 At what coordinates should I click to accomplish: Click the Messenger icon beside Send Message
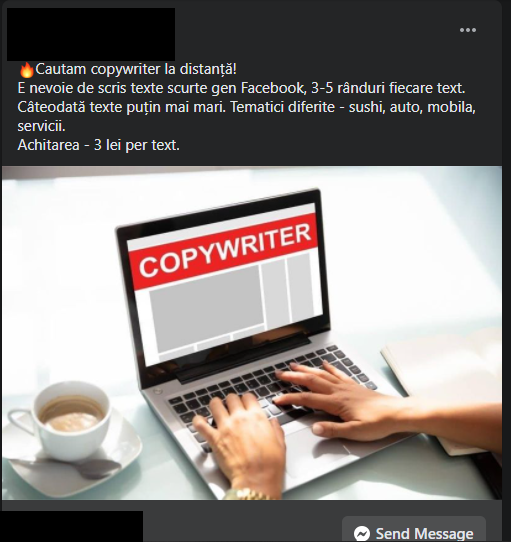pyautogui.click(x=362, y=533)
